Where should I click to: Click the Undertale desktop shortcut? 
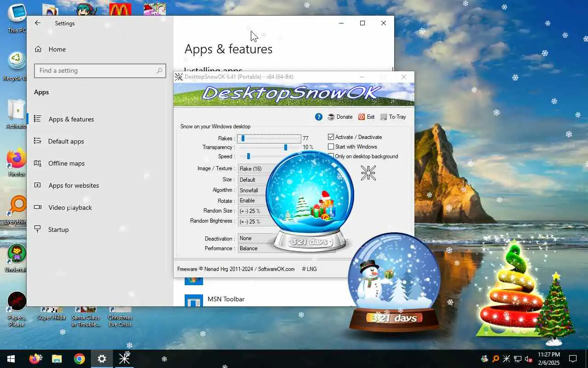tap(16, 258)
